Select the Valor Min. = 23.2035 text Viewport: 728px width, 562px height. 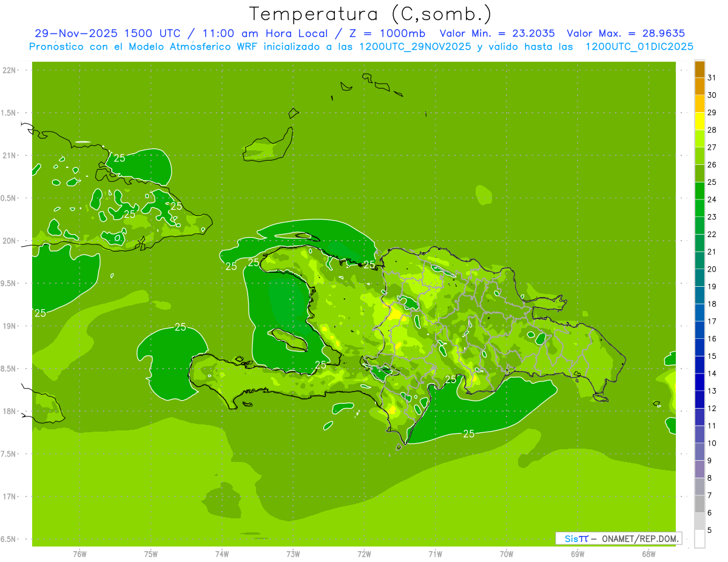497,33
